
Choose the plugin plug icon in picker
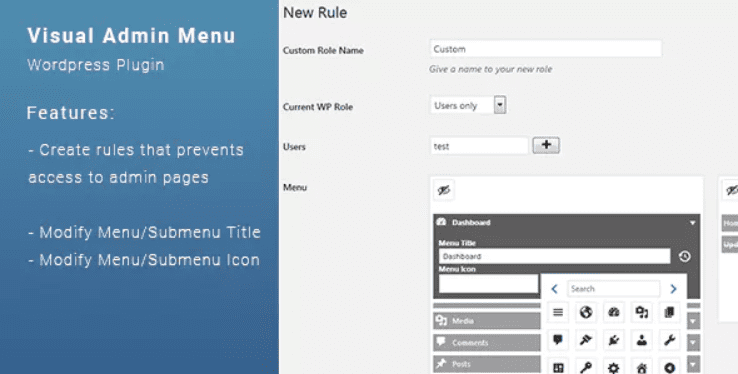point(614,340)
